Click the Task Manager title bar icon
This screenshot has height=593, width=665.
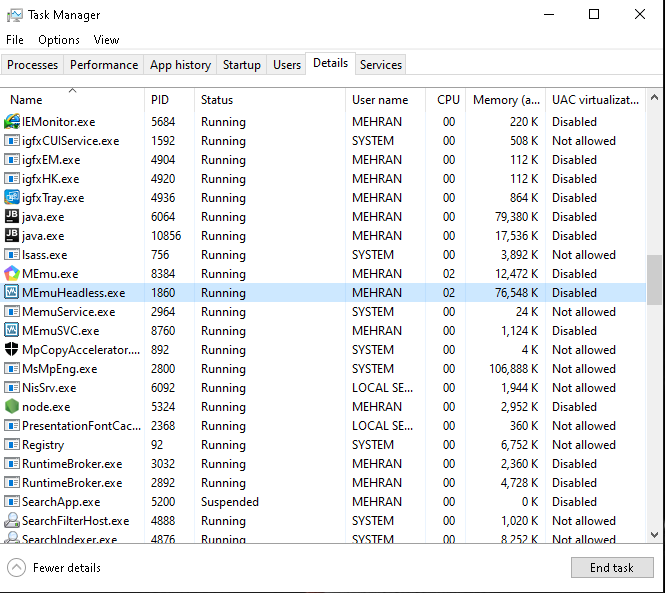[14, 15]
